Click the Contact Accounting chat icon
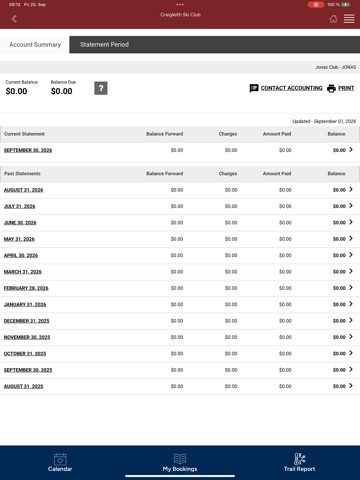The image size is (360, 480). click(x=254, y=88)
